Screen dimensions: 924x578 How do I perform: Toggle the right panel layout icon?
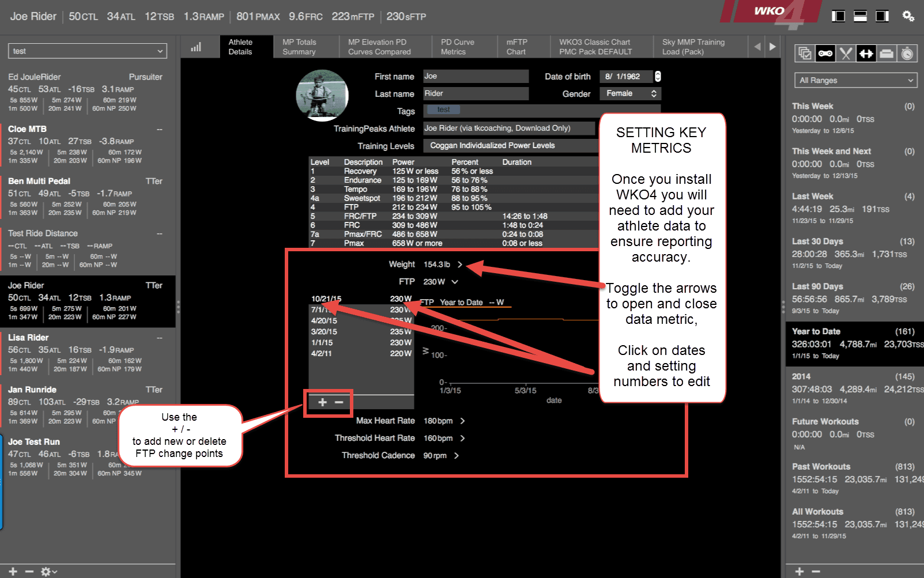pyautogui.click(x=882, y=16)
